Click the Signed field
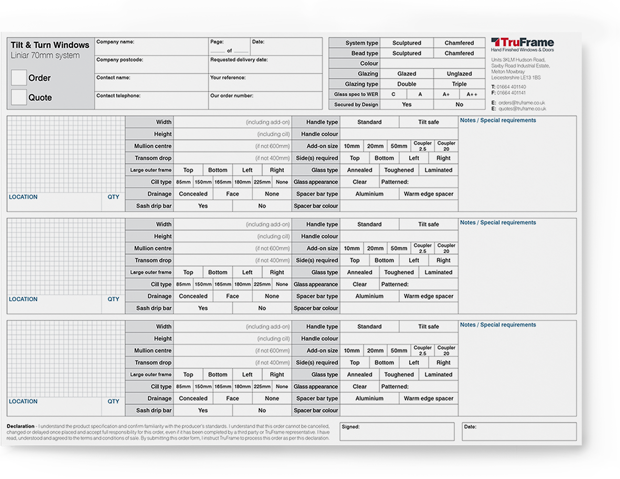This screenshot has width=620, height=479. [x=397, y=432]
